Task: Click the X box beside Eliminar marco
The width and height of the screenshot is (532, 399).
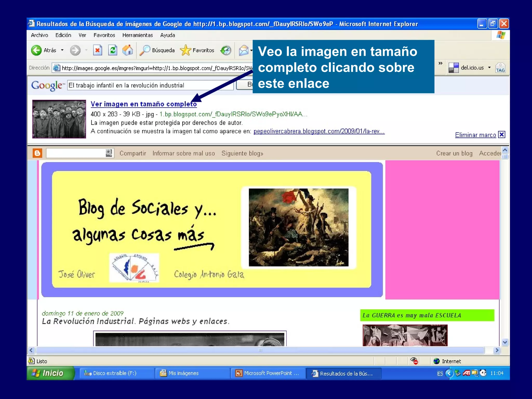Action: (x=502, y=135)
